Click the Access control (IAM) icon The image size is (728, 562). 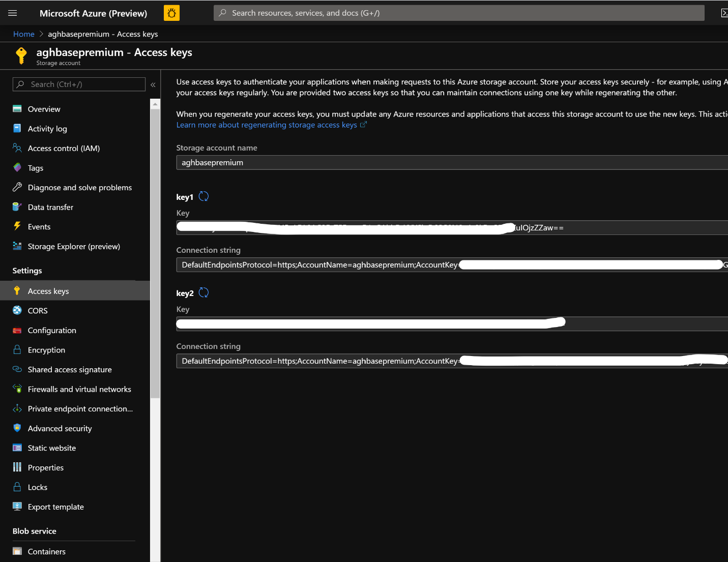(x=17, y=148)
